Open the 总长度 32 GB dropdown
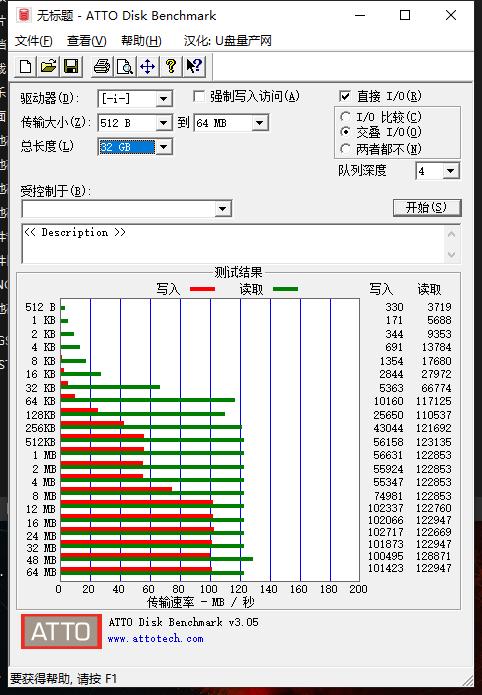 point(164,147)
